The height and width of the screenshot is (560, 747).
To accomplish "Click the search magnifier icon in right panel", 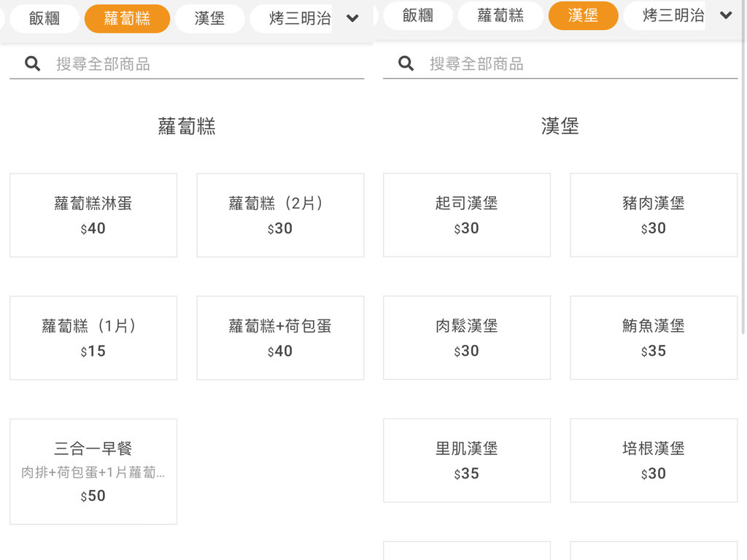I will coord(406,63).
